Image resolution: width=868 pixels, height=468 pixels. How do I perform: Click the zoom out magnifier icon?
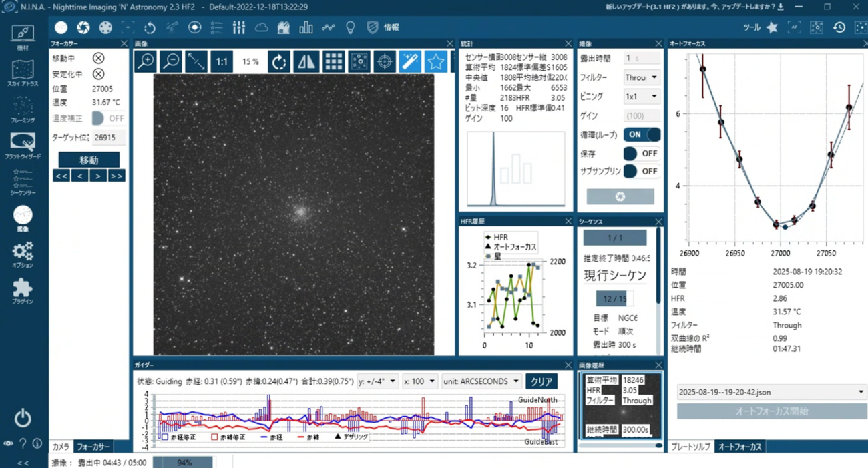171,61
